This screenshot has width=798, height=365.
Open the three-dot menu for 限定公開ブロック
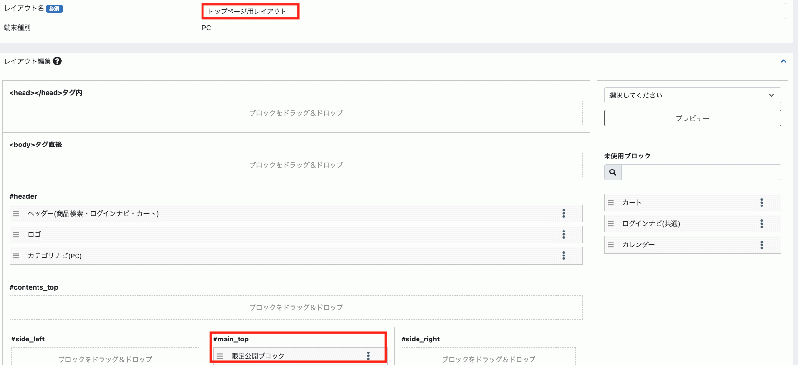[x=367, y=356]
